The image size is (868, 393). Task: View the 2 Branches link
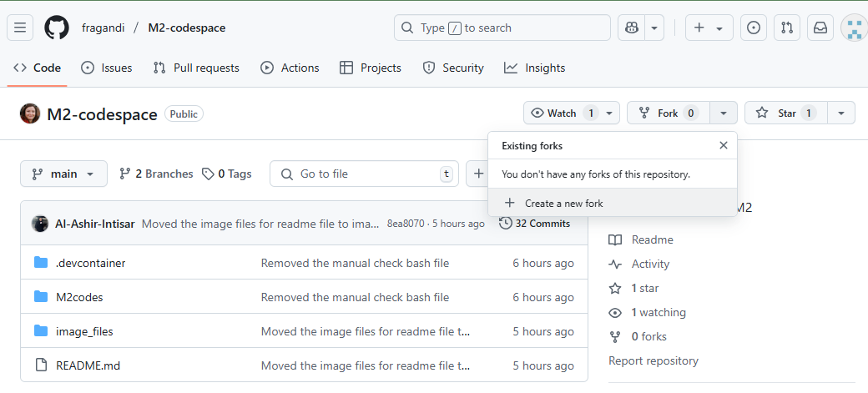pyautogui.click(x=156, y=174)
